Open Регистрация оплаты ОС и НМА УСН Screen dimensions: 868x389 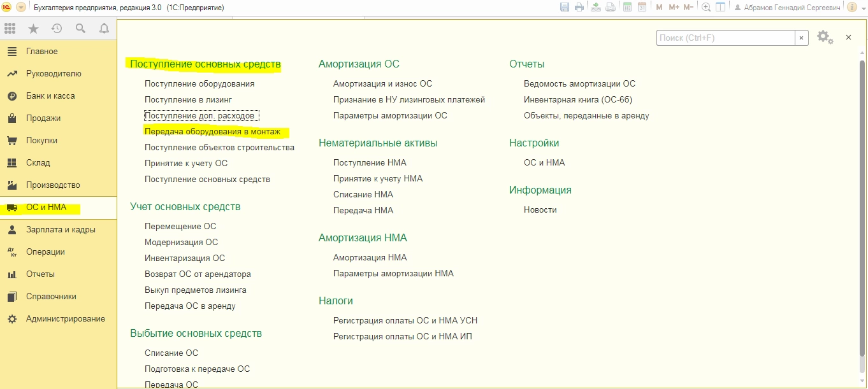tap(405, 320)
